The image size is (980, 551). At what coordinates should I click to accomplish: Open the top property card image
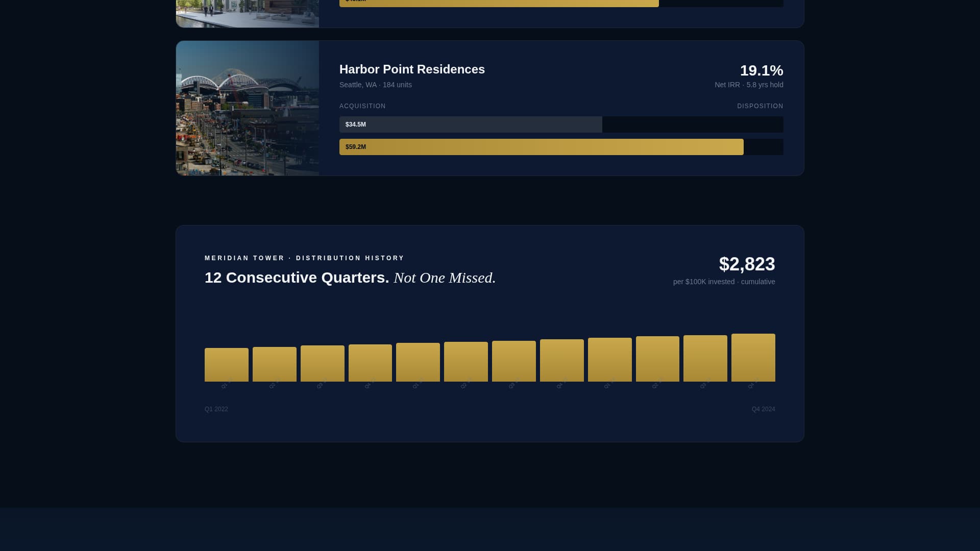(247, 14)
